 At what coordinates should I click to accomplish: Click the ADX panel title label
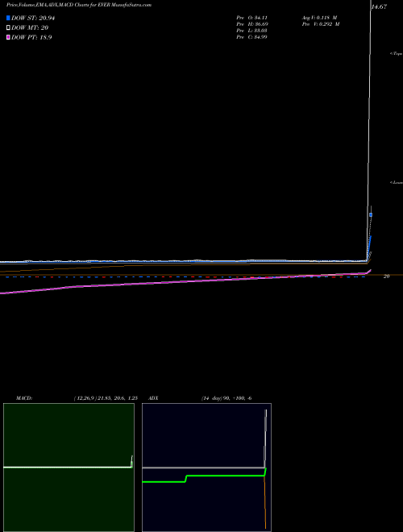(x=154, y=398)
